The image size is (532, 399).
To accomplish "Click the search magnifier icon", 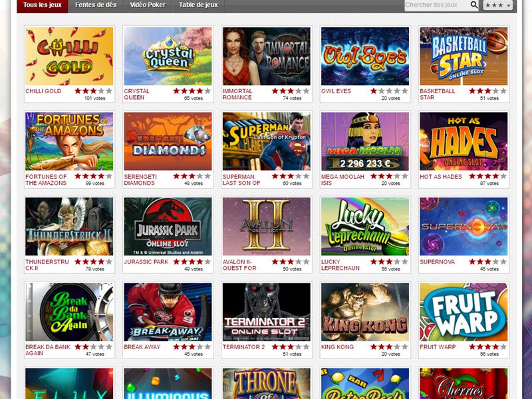I will tap(474, 5).
